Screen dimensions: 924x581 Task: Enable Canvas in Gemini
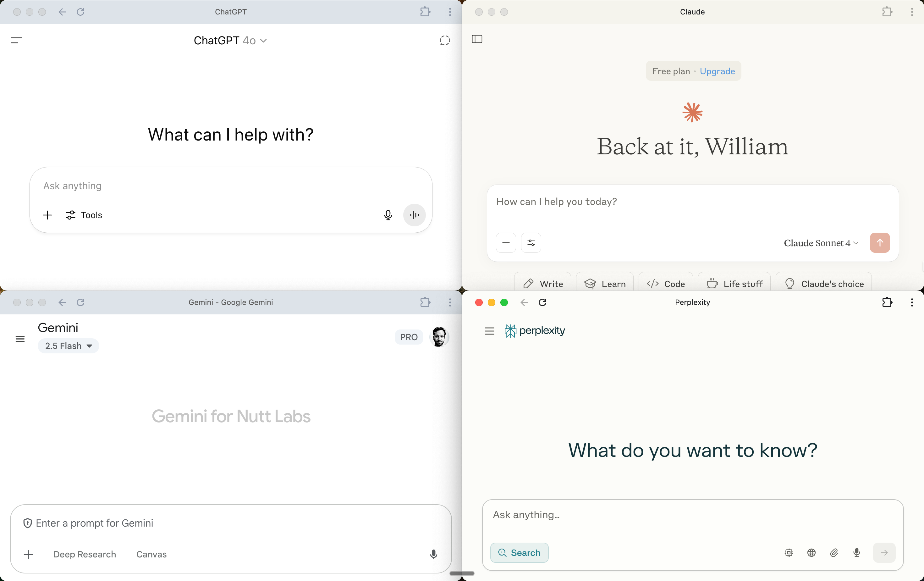[151, 554]
